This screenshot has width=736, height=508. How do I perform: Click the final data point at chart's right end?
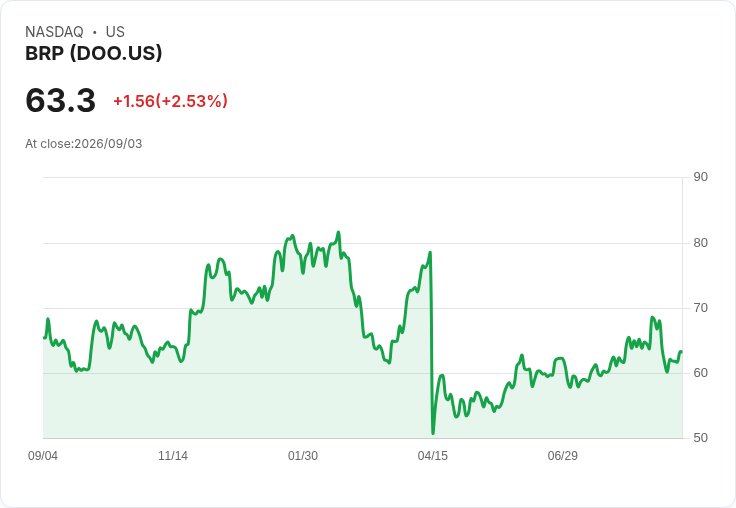click(681, 352)
